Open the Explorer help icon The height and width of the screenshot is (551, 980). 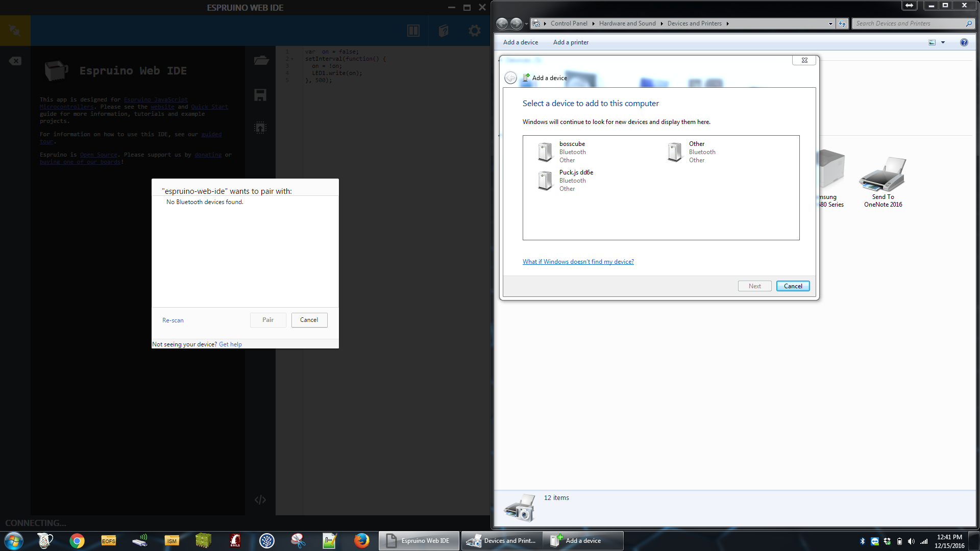tap(964, 42)
